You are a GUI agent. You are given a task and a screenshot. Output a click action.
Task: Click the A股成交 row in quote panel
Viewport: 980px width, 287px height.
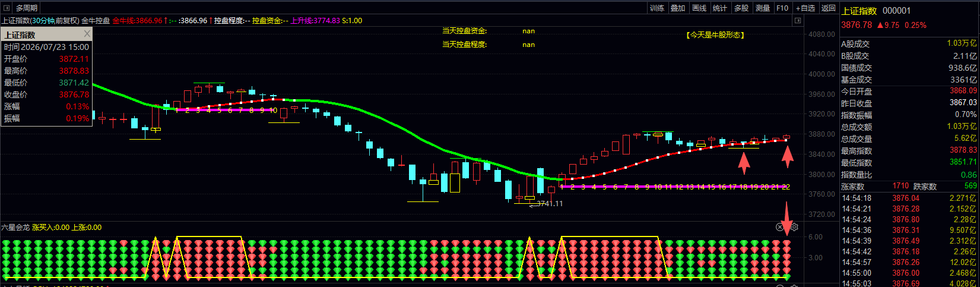tap(909, 43)
